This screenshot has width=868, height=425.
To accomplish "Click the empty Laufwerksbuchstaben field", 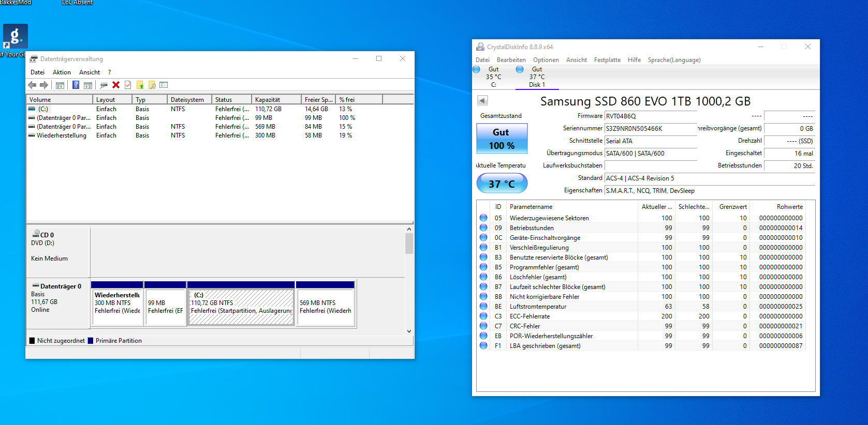I will (651, 166).
